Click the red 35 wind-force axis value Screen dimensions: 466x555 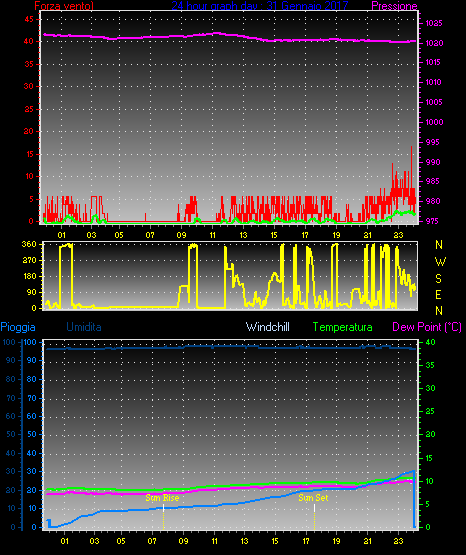click(29, 64)
